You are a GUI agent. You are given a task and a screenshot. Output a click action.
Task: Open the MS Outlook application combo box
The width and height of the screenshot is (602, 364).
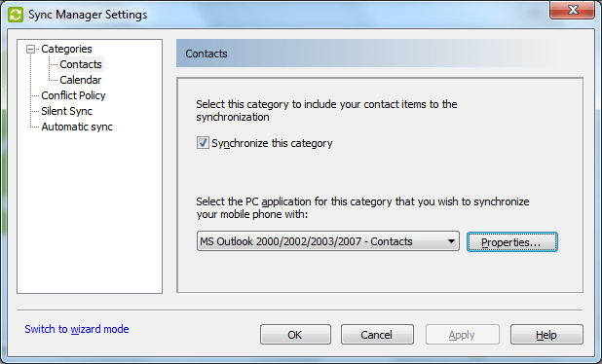point(328,241)
